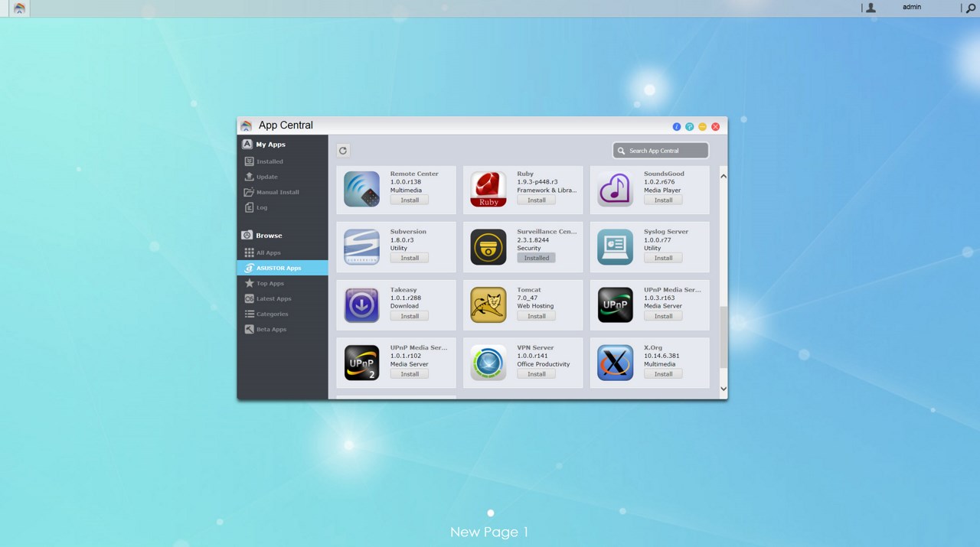Viewport: 980px width, 547px height.
Task: Install UPnP Media Server version 1.0.1.r102
Action: (410, 374)
